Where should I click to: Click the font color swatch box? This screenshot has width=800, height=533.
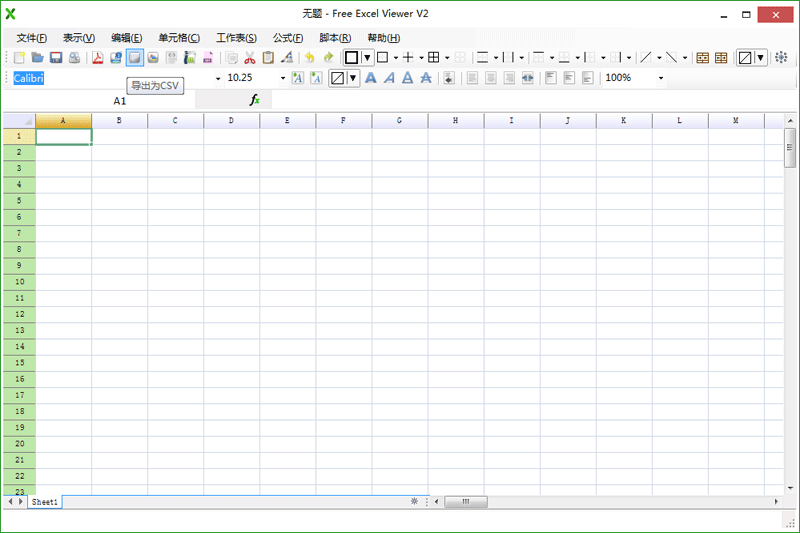coord(337,78)
